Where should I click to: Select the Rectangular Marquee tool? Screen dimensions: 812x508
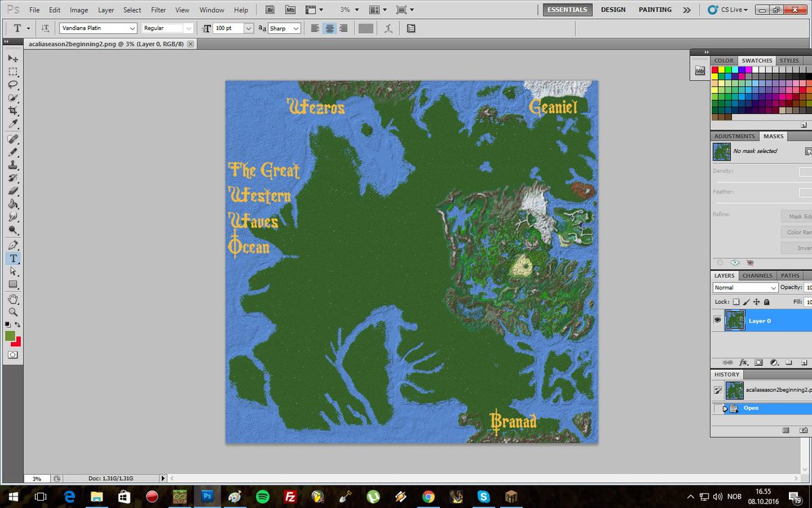(x=13, y=72)
